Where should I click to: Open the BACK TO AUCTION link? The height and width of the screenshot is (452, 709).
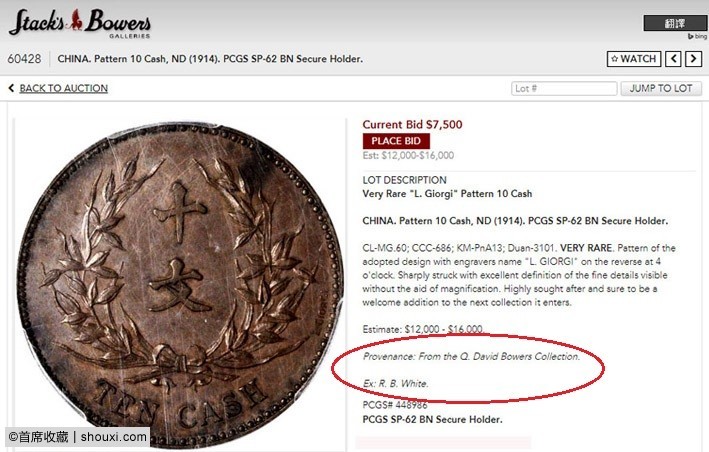point(64,88)
